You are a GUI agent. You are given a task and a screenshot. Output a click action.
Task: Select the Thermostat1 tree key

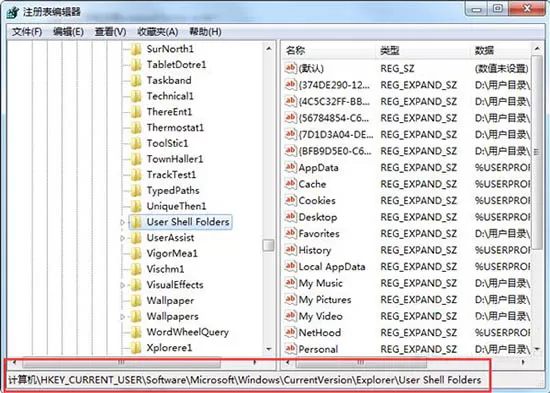tap(175, 128)
